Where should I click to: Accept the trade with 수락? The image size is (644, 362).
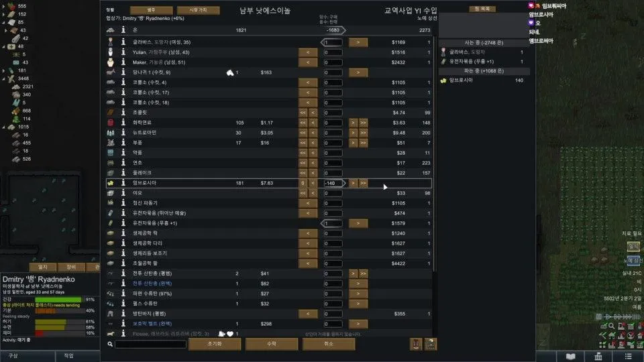(x=272, y=344)
